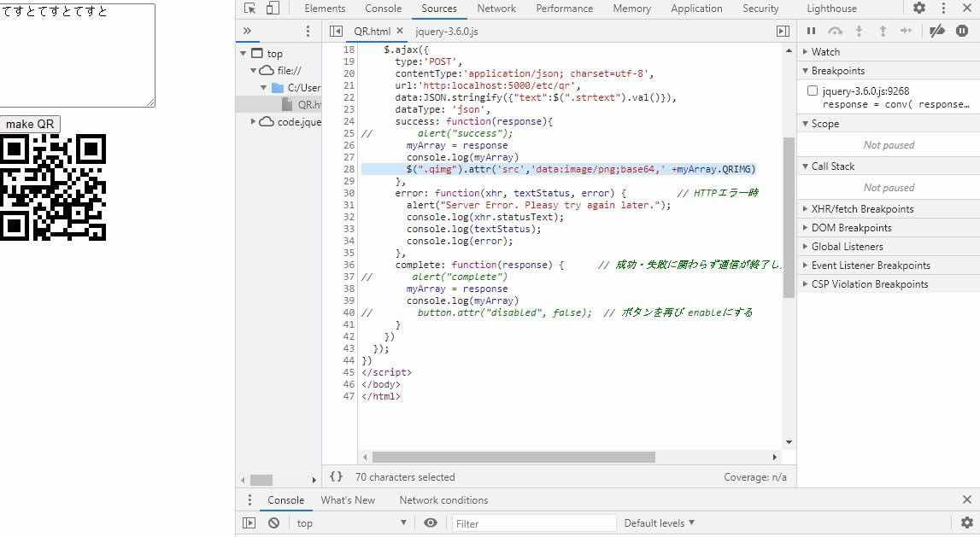Click the make QR button
This screenshot has width=980, height=537.
coord(30,124)
